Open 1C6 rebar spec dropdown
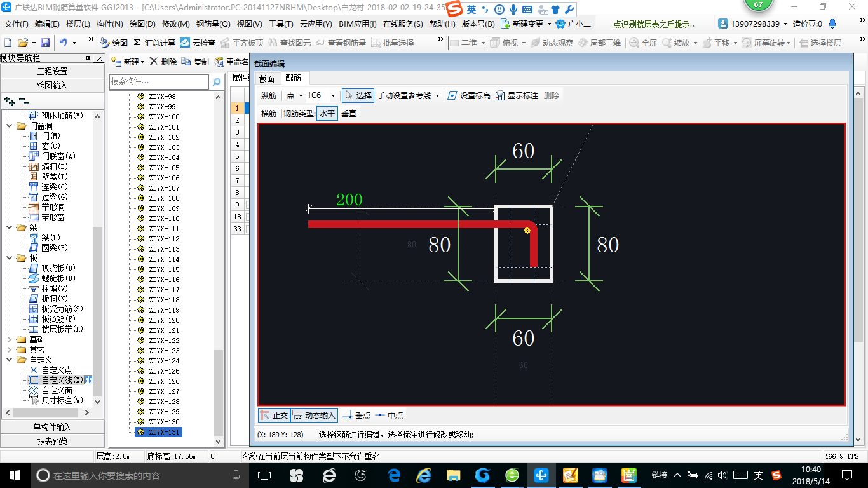Viewport: 868px width, 488px height. 333,95
